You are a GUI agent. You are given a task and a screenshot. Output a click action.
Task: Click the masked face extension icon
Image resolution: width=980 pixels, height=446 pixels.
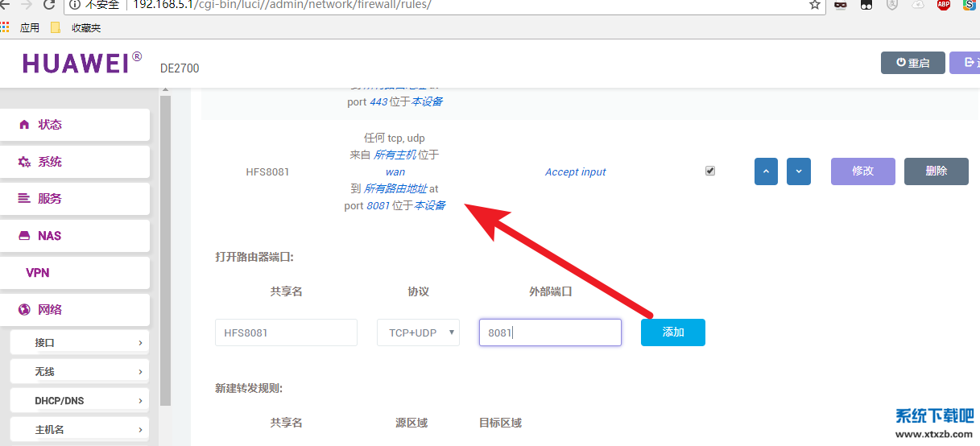840,5
